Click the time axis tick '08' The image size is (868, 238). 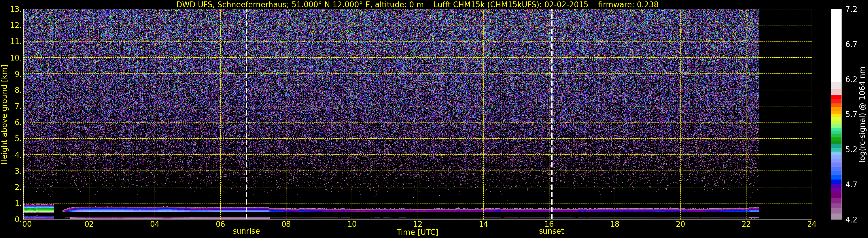286,224
